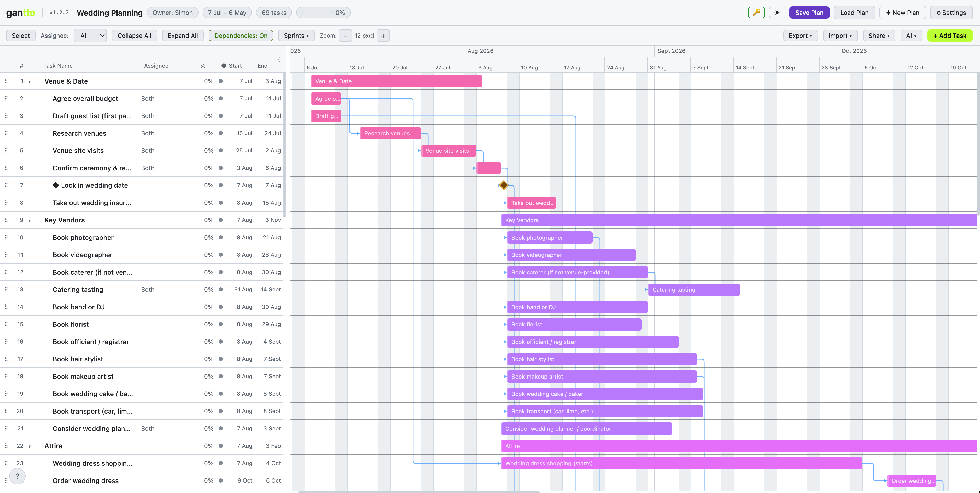Click status dot of Book hair stylist row
Viewport: 980px width, 493px height.
(x=221, y=359)
